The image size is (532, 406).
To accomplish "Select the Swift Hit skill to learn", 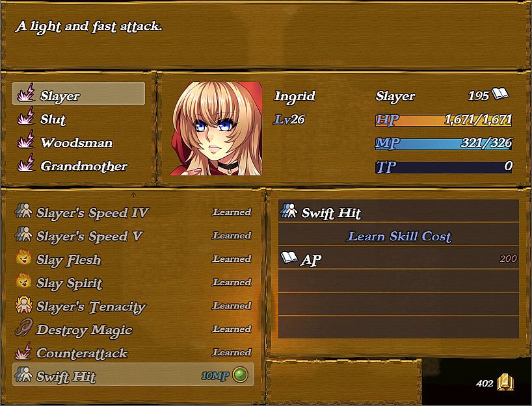I will [133, 374].
